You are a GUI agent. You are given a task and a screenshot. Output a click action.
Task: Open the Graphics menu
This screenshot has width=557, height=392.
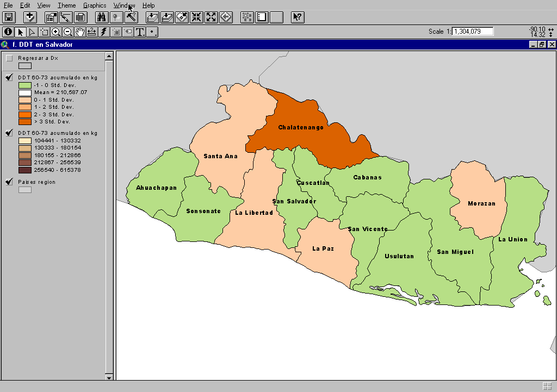point(95,5)
